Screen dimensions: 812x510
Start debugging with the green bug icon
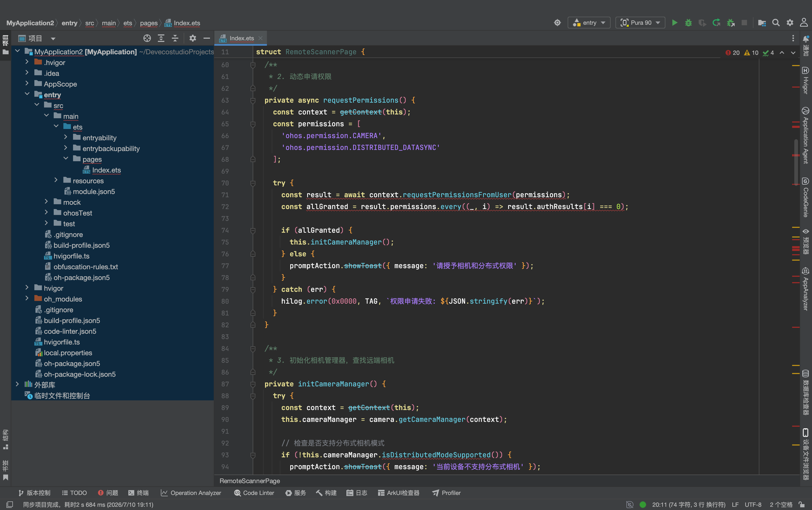(688, 23)
